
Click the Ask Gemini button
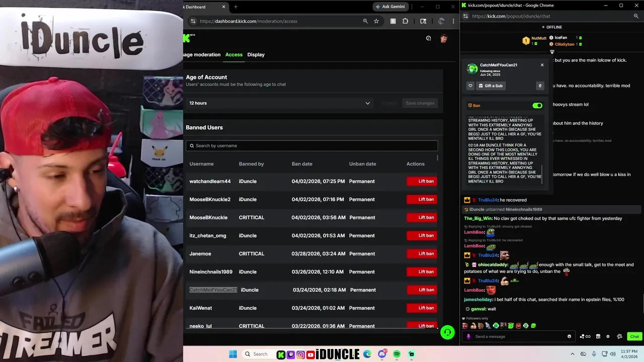(390, 7)
